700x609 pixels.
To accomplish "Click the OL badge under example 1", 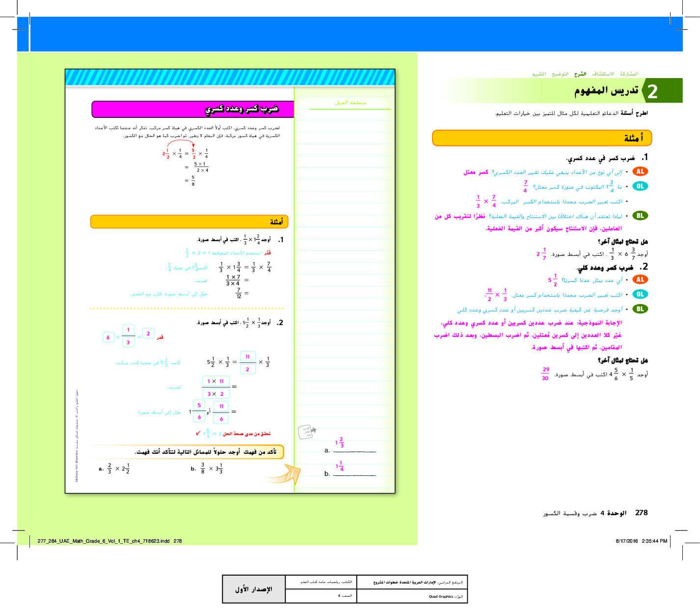I will pyautogui.click(x=640, y=186).
